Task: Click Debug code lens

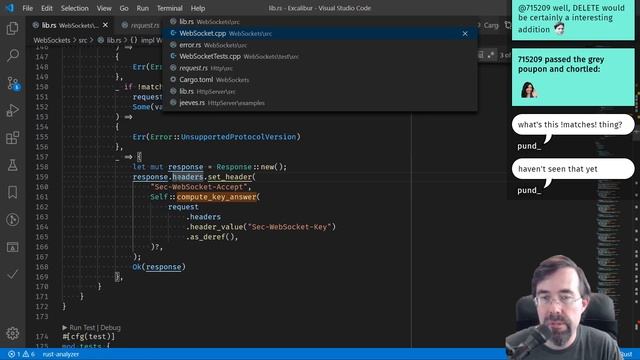Action: pyautogui.click(x=111, y=327)
